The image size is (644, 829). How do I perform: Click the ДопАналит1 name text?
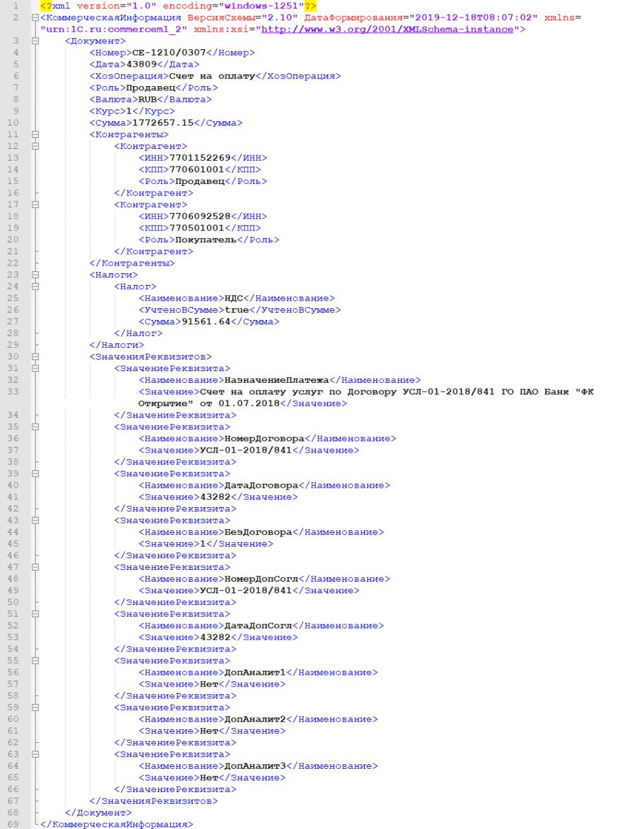click(x=255, y=672)
